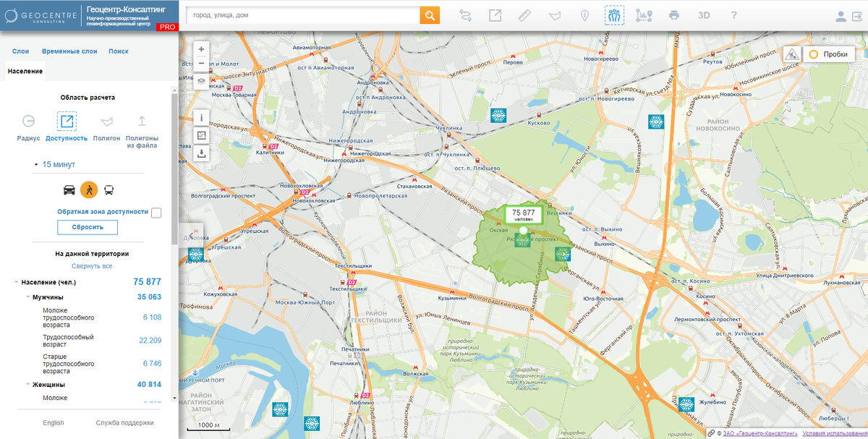Click the object info pin icon in toolbar
The width and height of the screenshot is (868, 439).
click(x=584, y=15)
